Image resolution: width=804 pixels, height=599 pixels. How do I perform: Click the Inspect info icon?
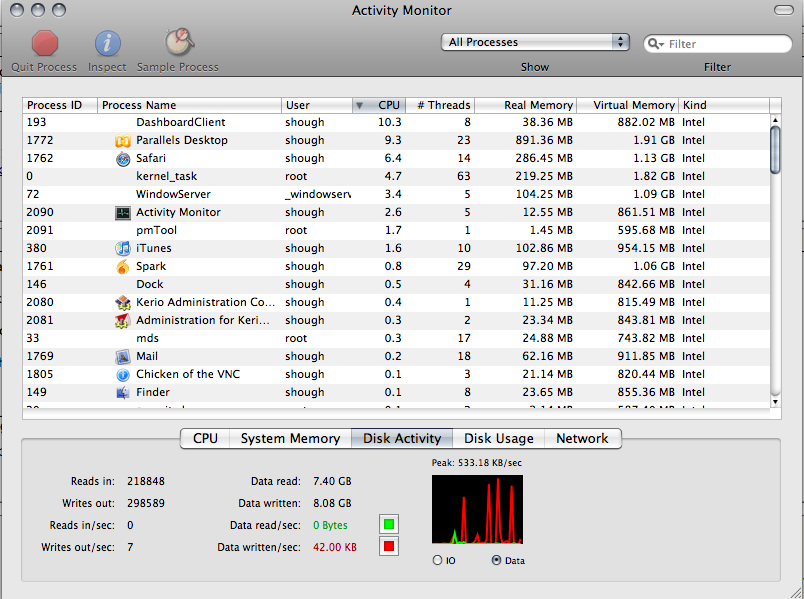coord(107,43)
